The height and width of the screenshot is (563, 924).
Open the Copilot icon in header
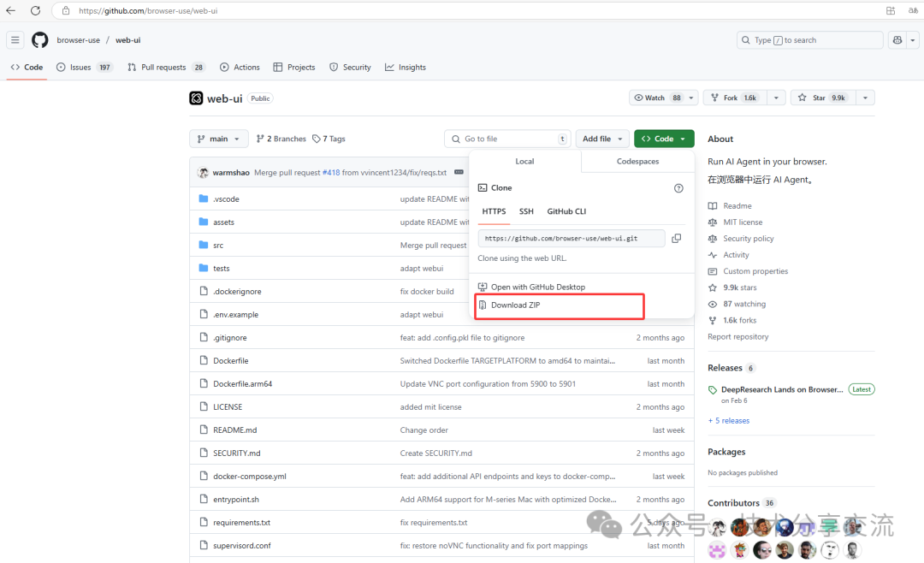[897, 40]
